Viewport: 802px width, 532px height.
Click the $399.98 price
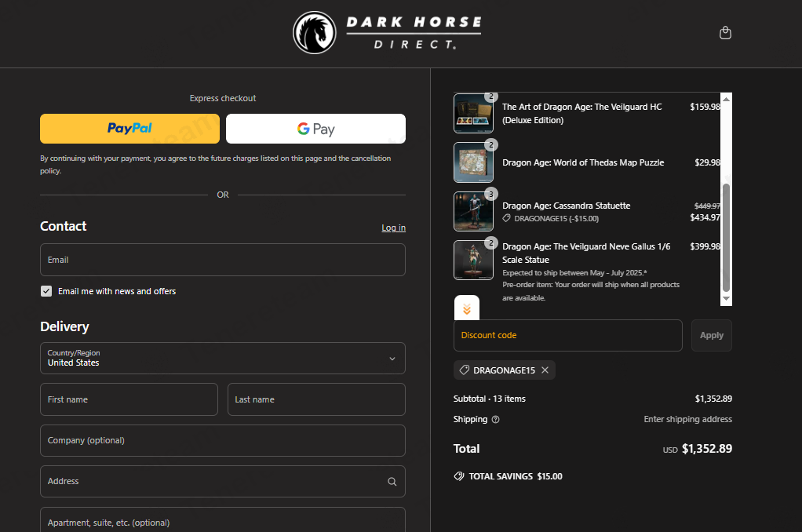click(x=705, y=246)
